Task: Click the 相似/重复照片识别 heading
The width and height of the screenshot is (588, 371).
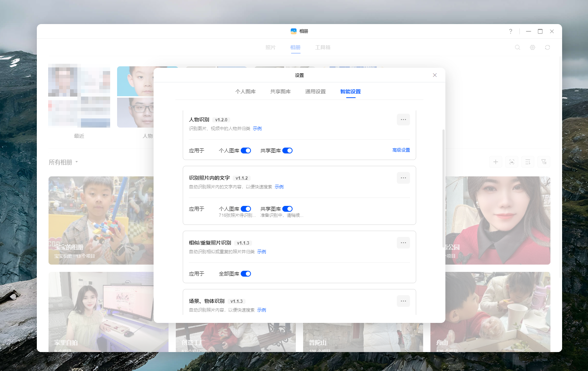Action: click(x=210, y=243)
